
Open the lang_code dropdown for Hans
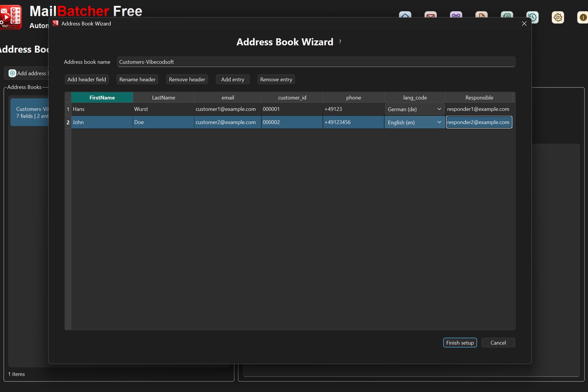click(x=415, y=109)
